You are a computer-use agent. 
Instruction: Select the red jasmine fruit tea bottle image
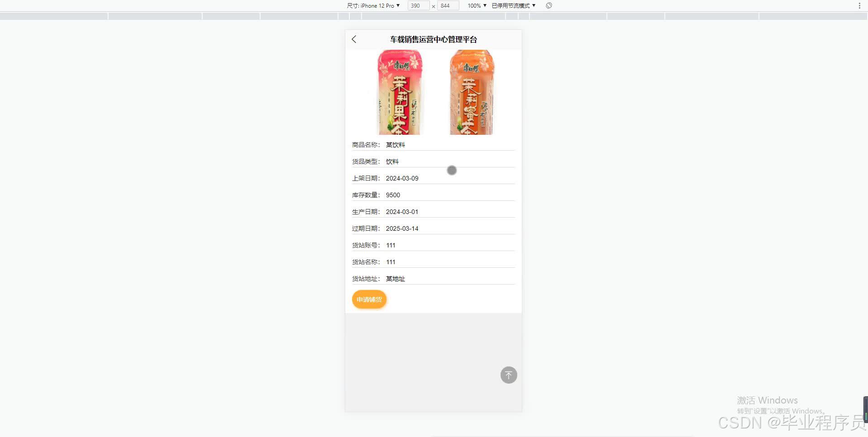pyautogui.click(x=400, y=92)
